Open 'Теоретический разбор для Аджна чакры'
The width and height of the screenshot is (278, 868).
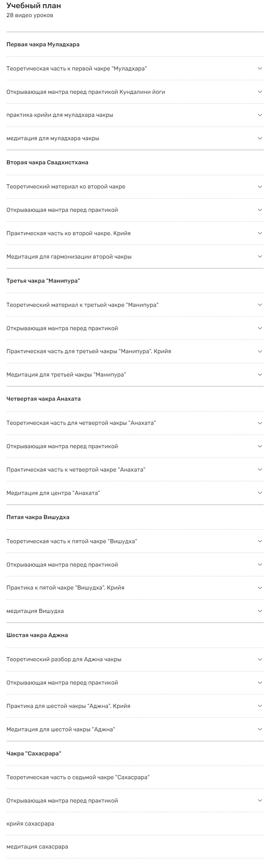click(x=139, y=658)
